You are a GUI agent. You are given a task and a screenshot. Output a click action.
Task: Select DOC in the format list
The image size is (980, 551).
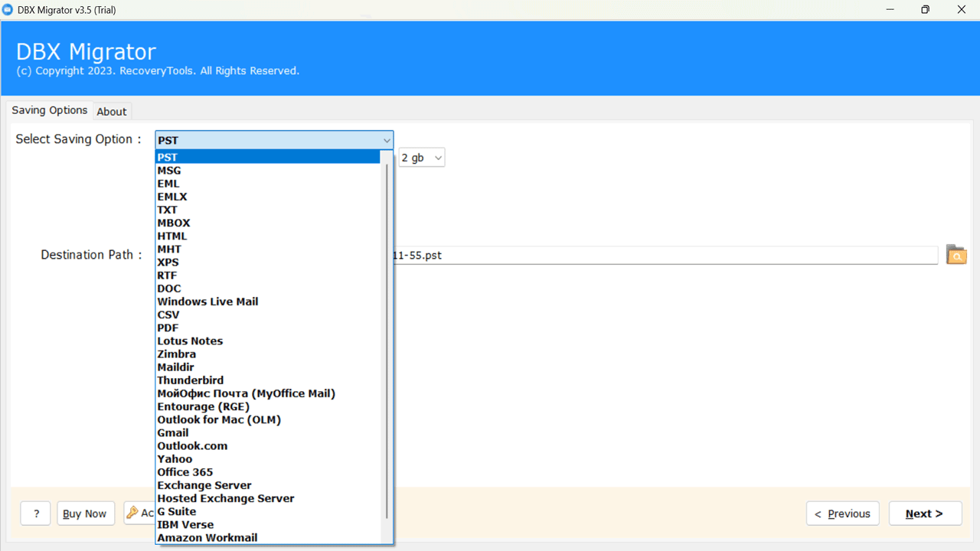pos(268,289)
